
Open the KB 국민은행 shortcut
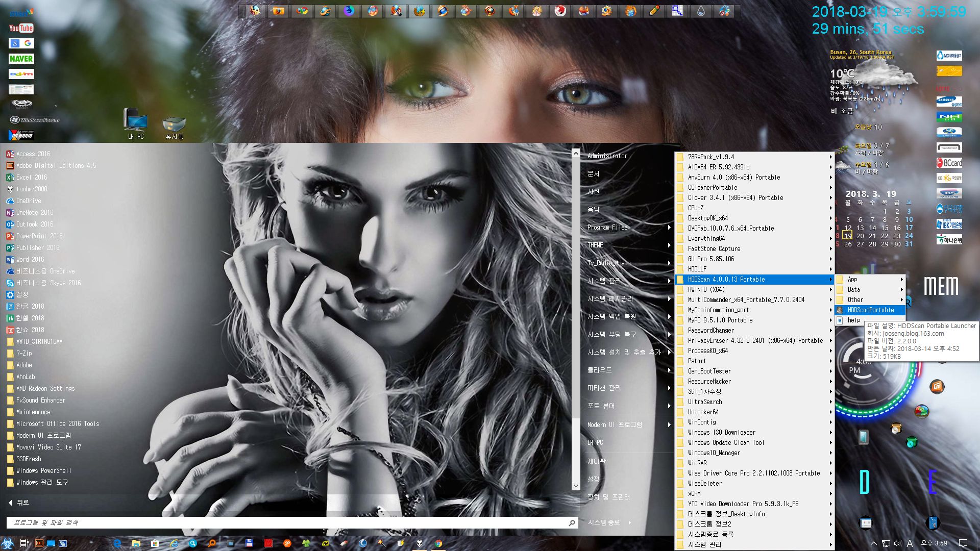click(x=949, y=178)
